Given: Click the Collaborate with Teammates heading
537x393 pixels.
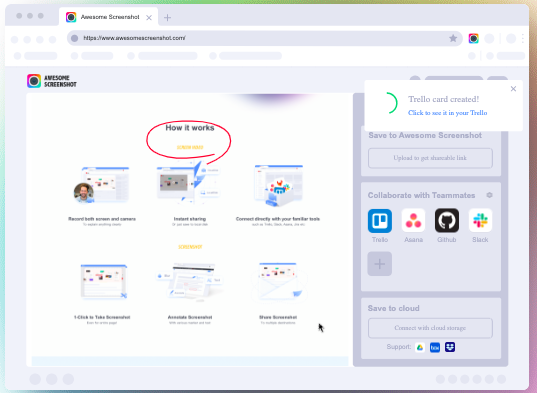Looking at the screenshot, I should click(421, 195).
